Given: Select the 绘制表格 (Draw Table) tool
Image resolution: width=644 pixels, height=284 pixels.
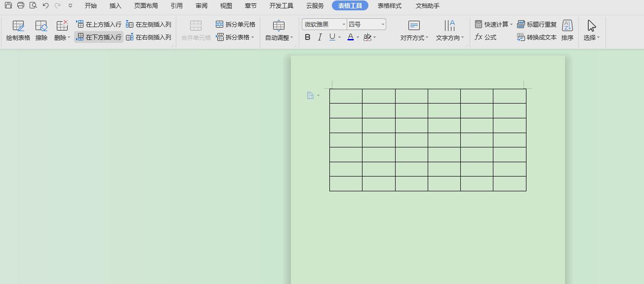Looking at the screenshot, I should (x=18, y=30).
